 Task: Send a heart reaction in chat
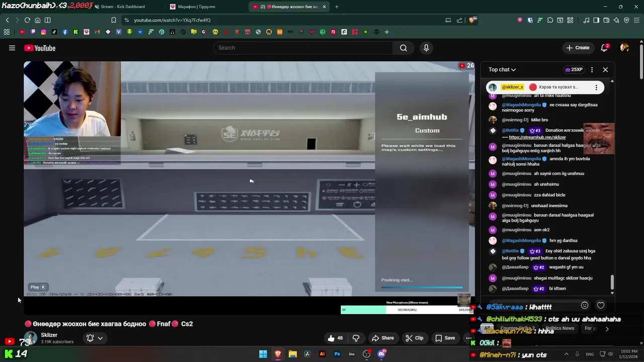pyautogui.click(x=600, y=305)
